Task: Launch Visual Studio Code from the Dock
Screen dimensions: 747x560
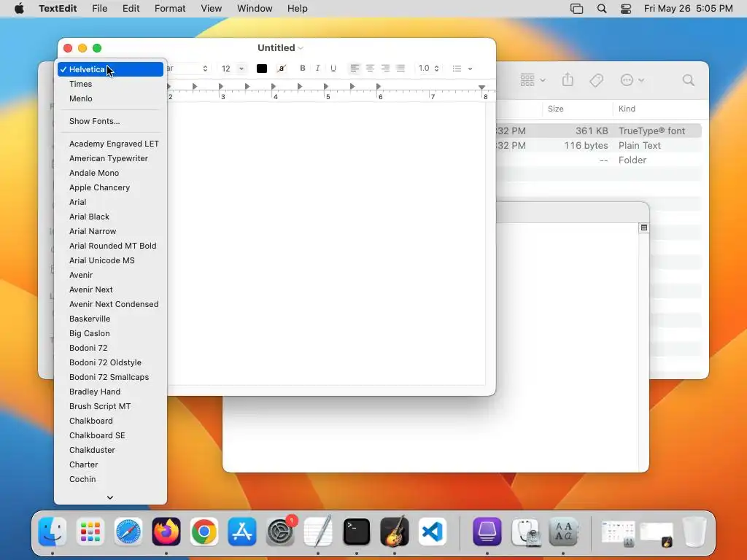Action: pyautogui.click(x=433, y=532)
